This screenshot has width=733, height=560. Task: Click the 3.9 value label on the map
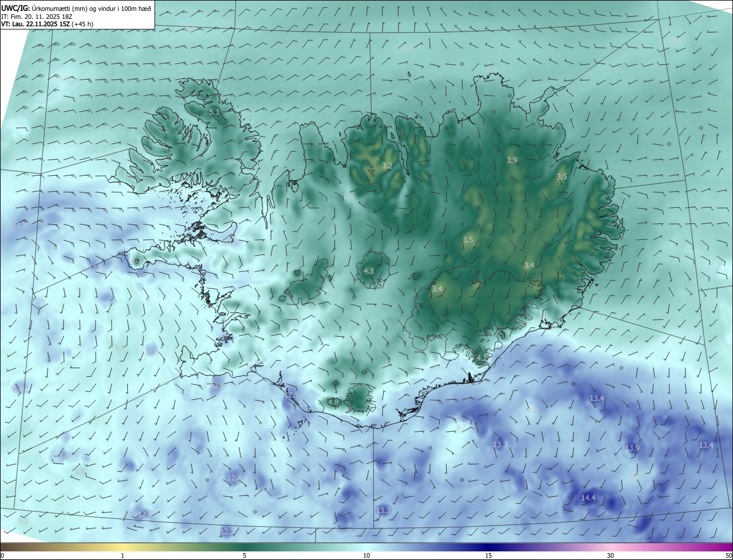tap(512, 160)
